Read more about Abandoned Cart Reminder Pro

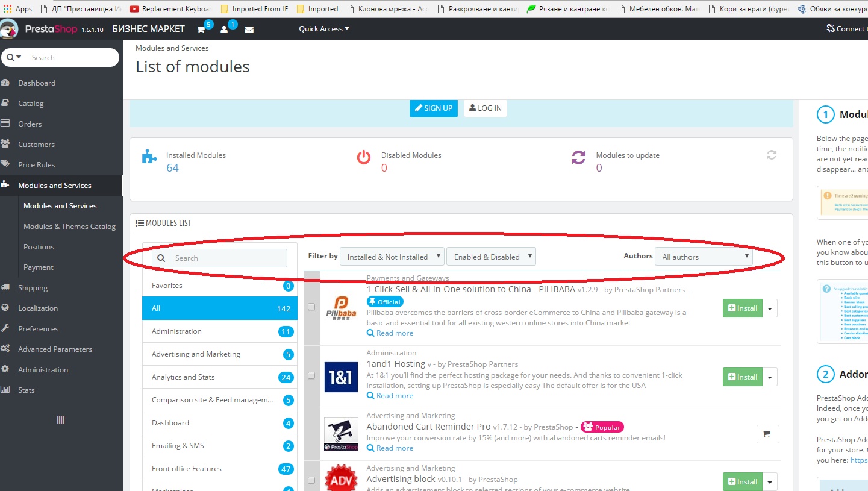pos(390,448)
